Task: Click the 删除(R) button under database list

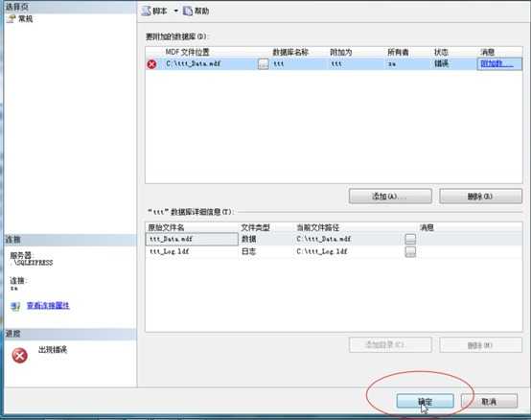Action: click(480, 197)
